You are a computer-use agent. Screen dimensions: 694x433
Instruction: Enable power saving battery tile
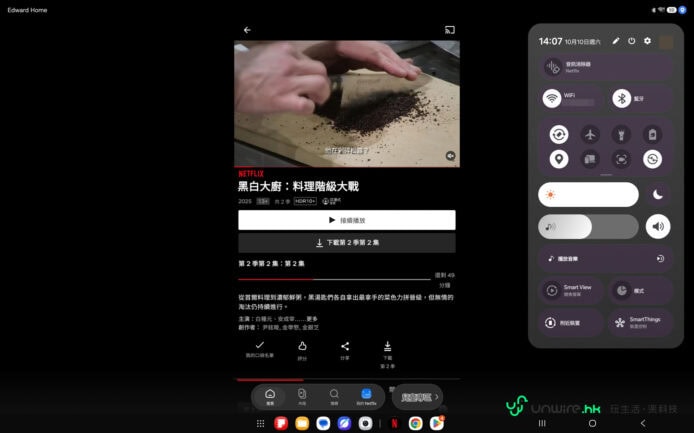[652, 134]
